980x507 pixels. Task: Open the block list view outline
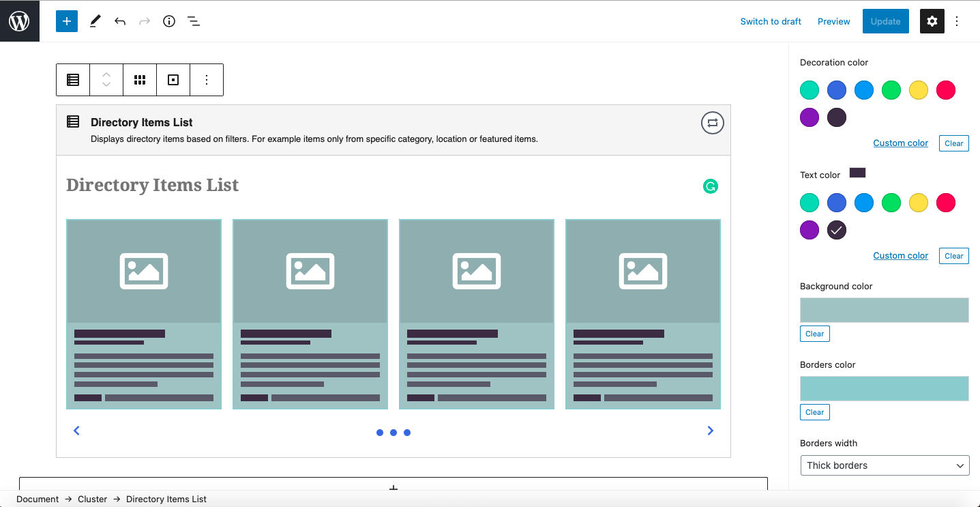(x=194, y=21)
